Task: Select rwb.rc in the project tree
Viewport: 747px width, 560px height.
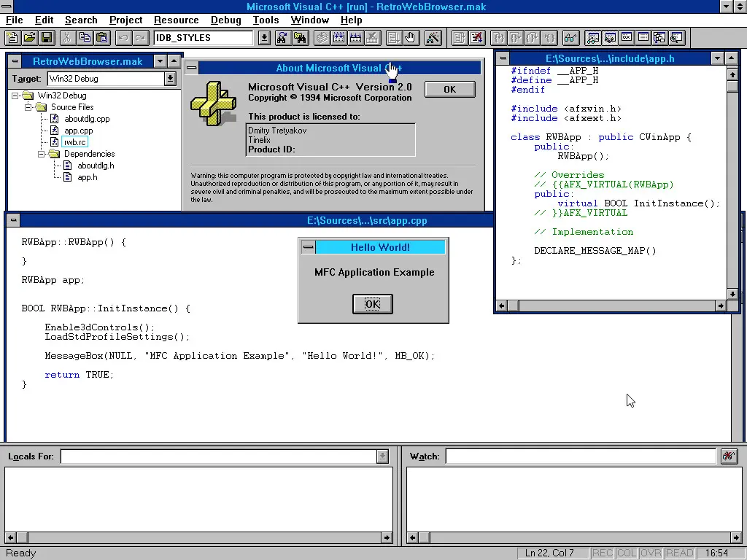Action: tap(75, 142)
